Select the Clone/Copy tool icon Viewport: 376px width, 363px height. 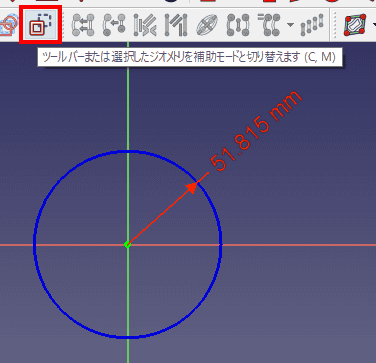[x=269, y=25]
